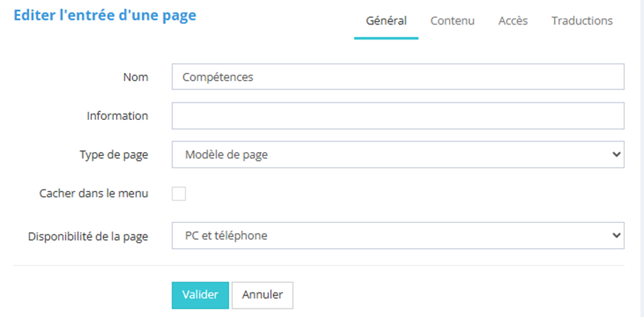Toggle the Cacher dans le menu checkbox
Viewport: 644px width, 317px height.
[179, 194]
